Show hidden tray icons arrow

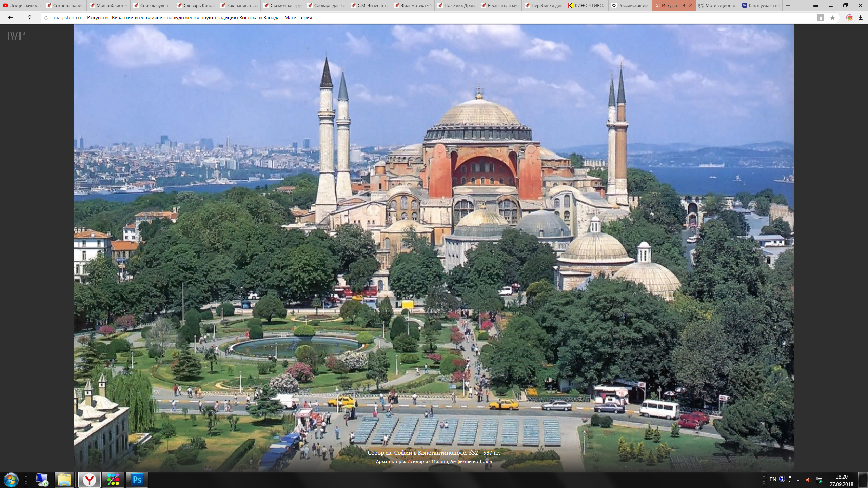(798, 480)
